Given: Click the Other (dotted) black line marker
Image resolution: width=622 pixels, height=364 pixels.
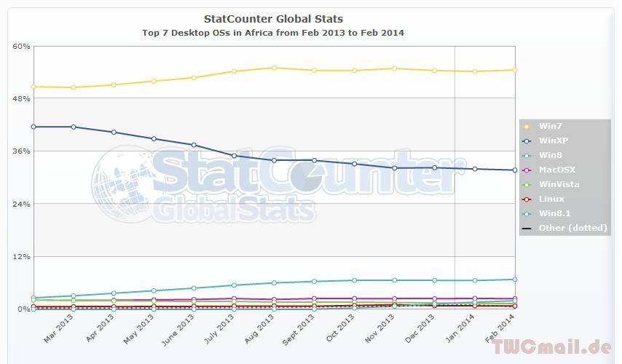Looking at the screenshot, I should 527,228.
